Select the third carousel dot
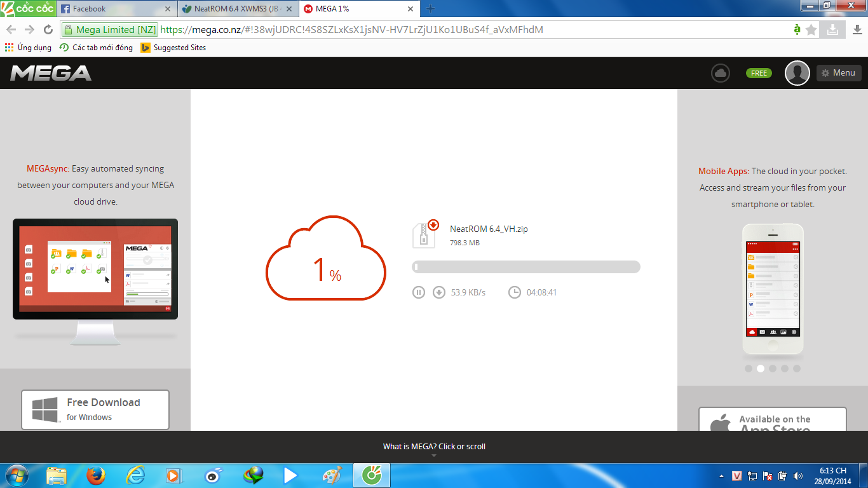Screen dimensions: 868x488 click(773, 369)
